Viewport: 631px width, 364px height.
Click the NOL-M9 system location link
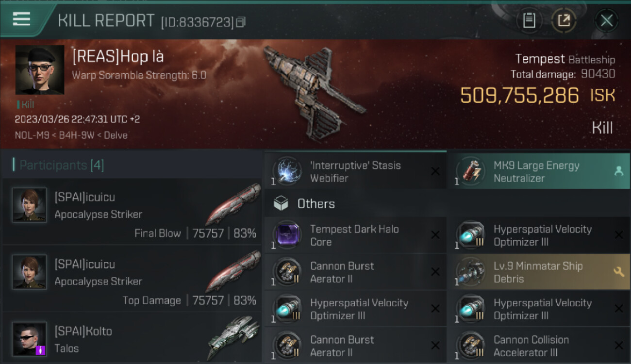(x=30, y=135)
